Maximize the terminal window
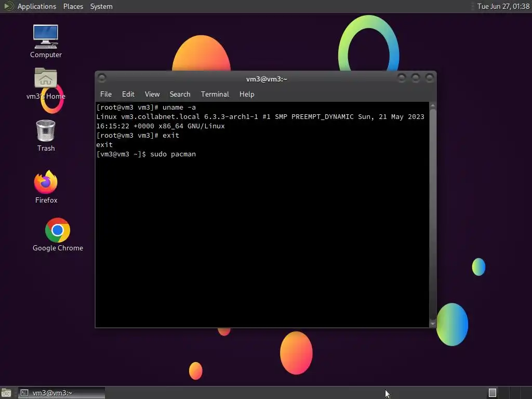The height and width of the screenshot is (399, 532). pos(415,78)
